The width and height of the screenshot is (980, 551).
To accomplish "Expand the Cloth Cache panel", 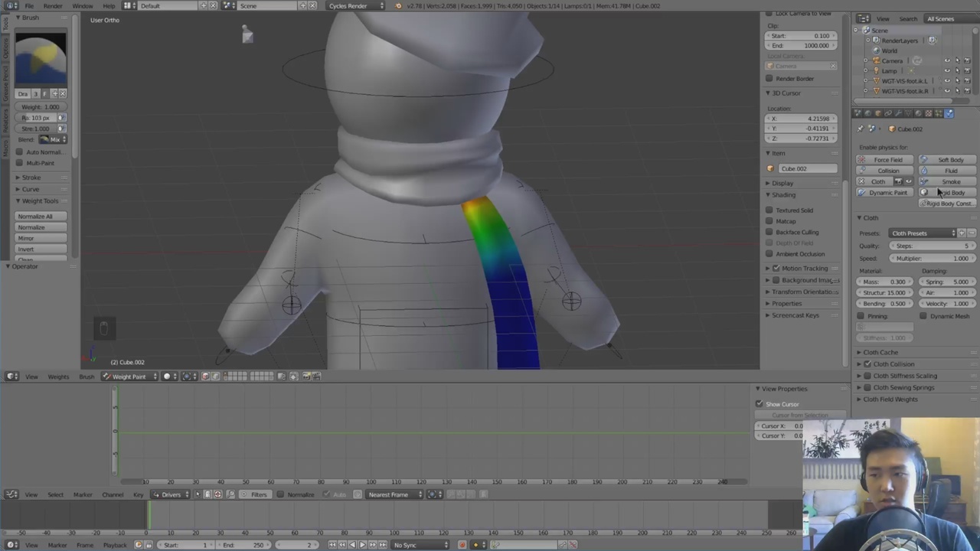I will coord(880,352).
